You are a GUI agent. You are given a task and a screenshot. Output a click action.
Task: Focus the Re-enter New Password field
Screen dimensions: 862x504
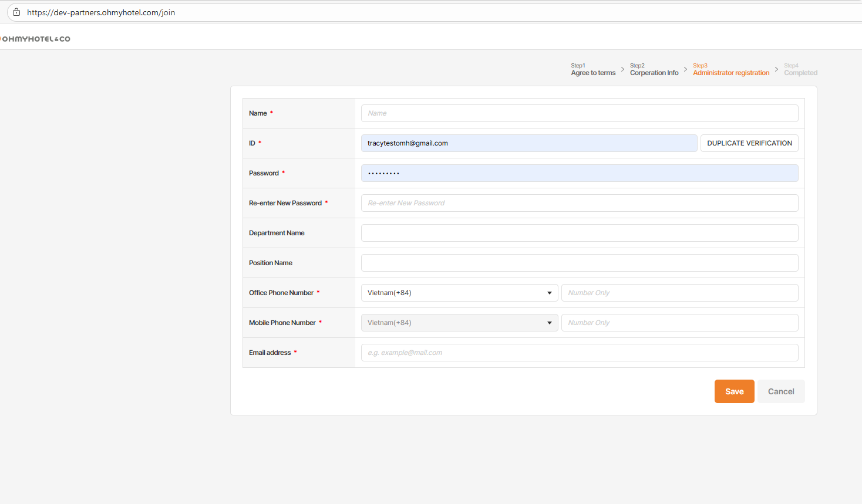(x=580, y=203)
